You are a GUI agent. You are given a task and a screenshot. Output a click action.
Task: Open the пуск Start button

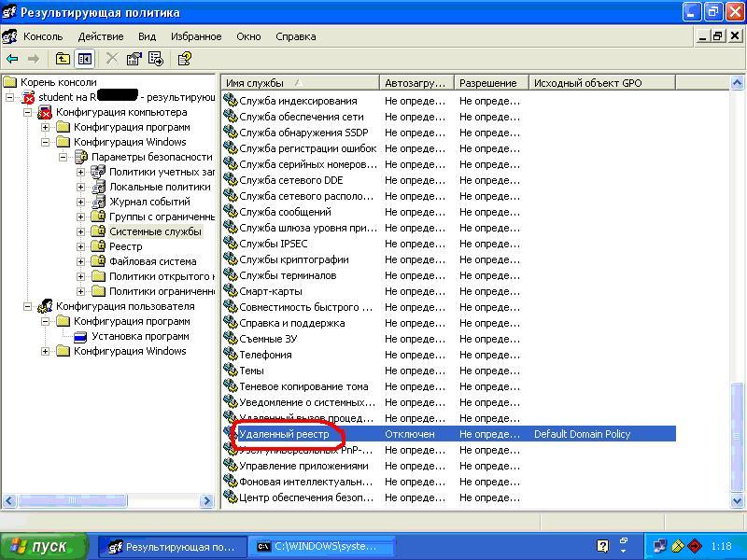click(x=44, y=546)
